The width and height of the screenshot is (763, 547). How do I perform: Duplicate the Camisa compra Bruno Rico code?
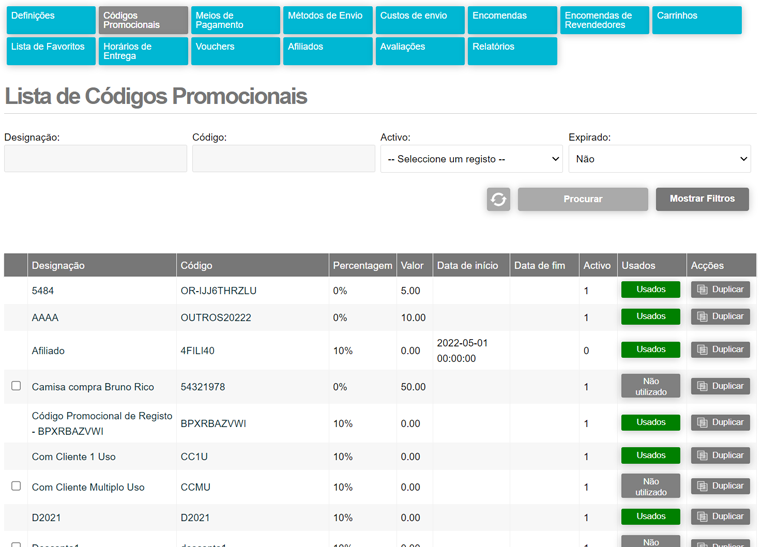pos(720,386)
